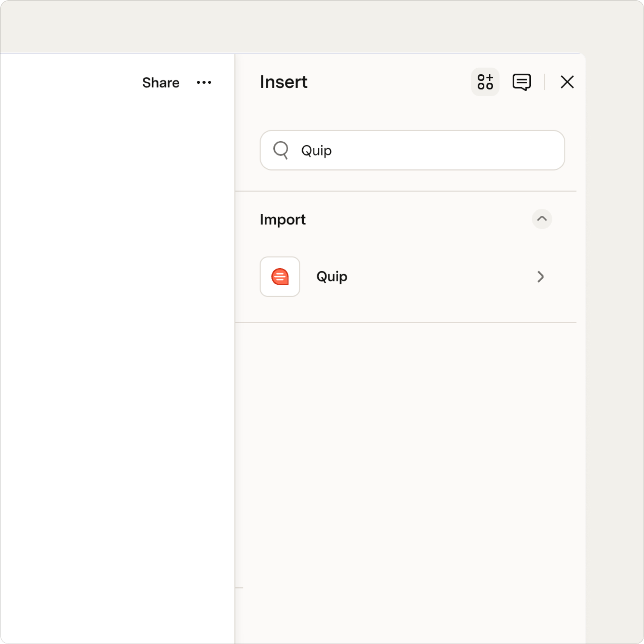Click the red Quip logo icon
Image resolution: width=644 pixels, height=644 pixels.
point(280,277)
